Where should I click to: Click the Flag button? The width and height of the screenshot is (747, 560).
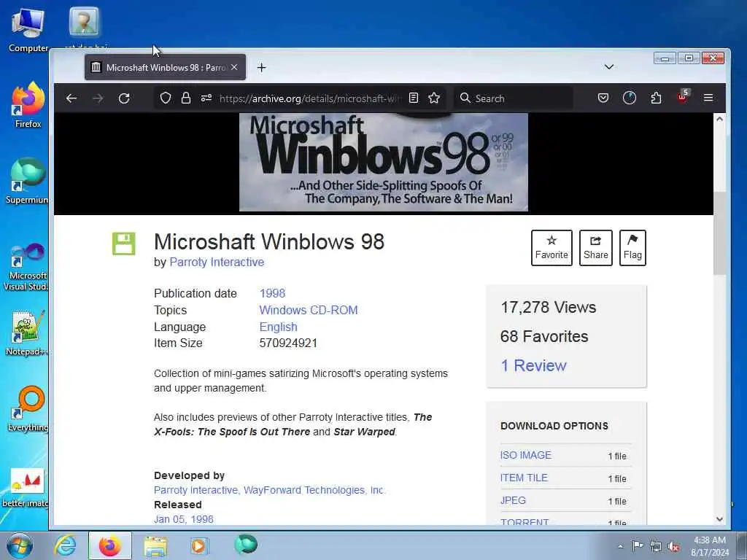(x=632, y=248)
